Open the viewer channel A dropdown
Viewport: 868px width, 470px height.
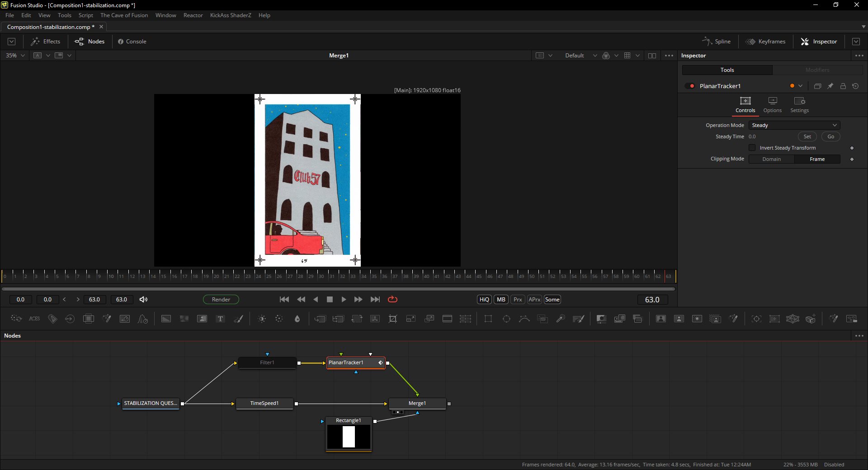(x=48, y=56)
